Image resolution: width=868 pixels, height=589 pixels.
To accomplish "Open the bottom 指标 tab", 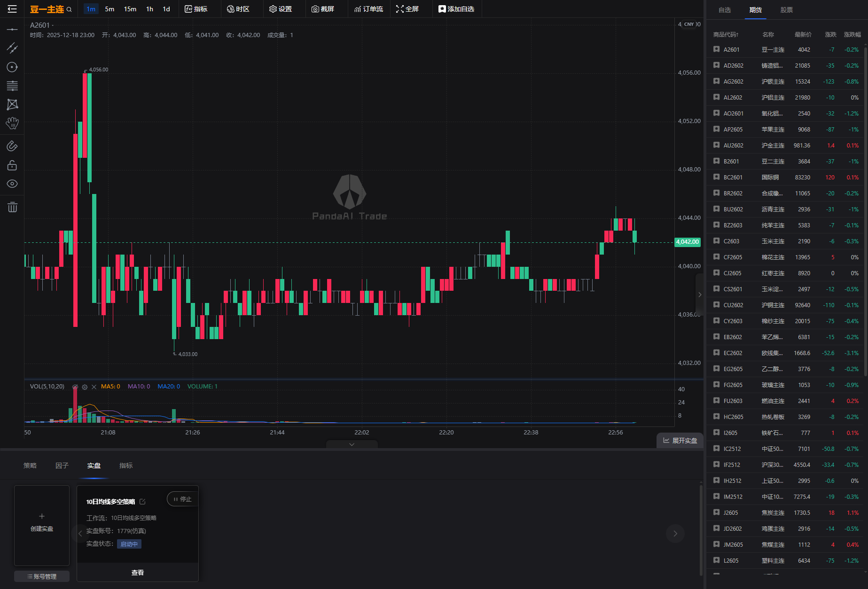I will coord(126,465).
